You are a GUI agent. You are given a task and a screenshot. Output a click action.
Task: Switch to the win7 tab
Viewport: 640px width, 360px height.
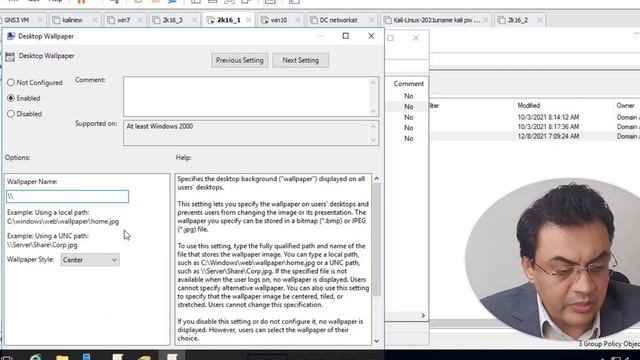click(x=123, y=20)
